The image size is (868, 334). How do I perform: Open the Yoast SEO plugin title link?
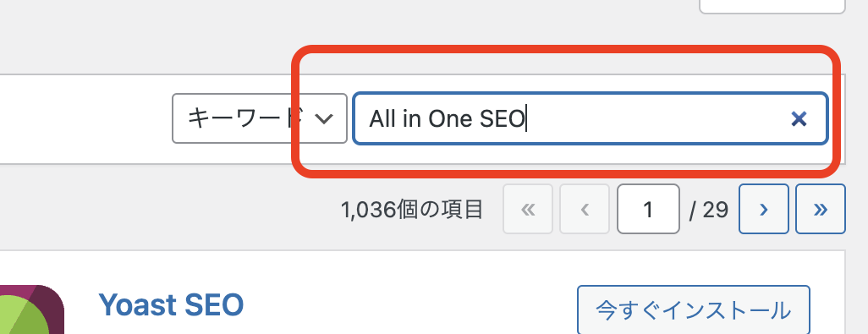171,304
